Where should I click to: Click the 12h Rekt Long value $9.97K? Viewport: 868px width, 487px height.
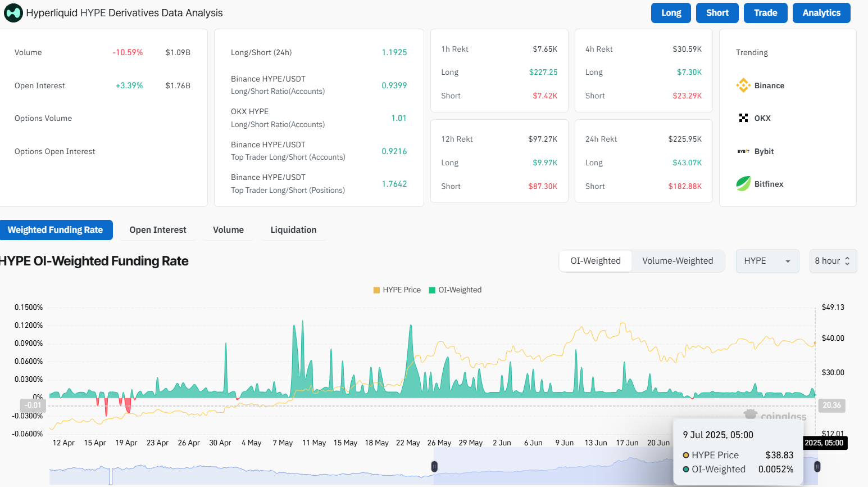pyautogui.click(x=545, y=163)
